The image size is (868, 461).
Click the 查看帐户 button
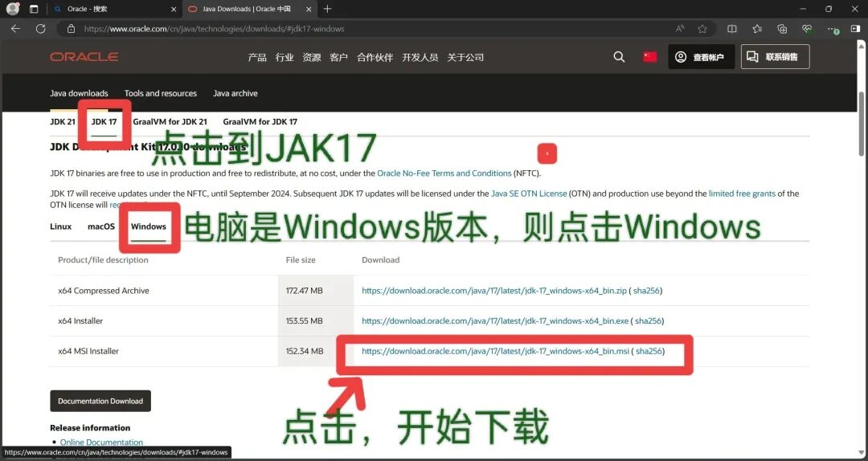coord(702,57)
